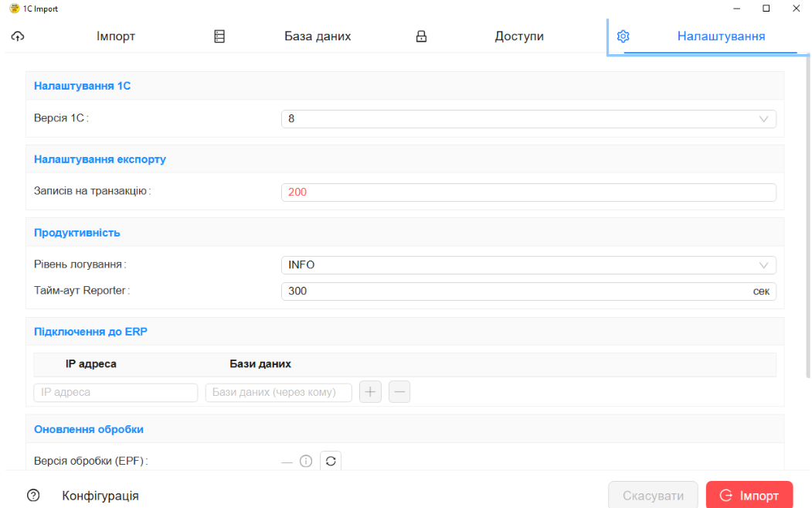Refresh the EPF processing version
812x508 pixels.
331,461
